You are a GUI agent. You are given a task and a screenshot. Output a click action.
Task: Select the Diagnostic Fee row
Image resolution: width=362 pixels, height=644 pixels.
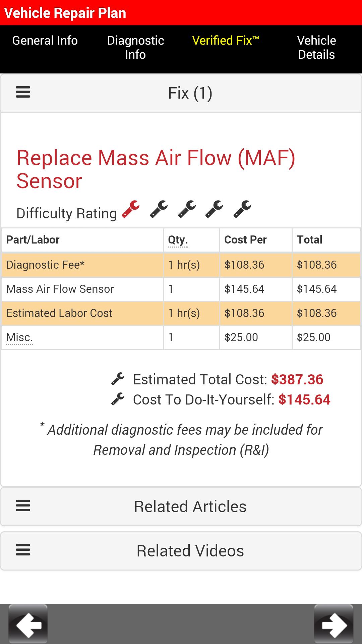pyautogui.click(x=82, y=265)
